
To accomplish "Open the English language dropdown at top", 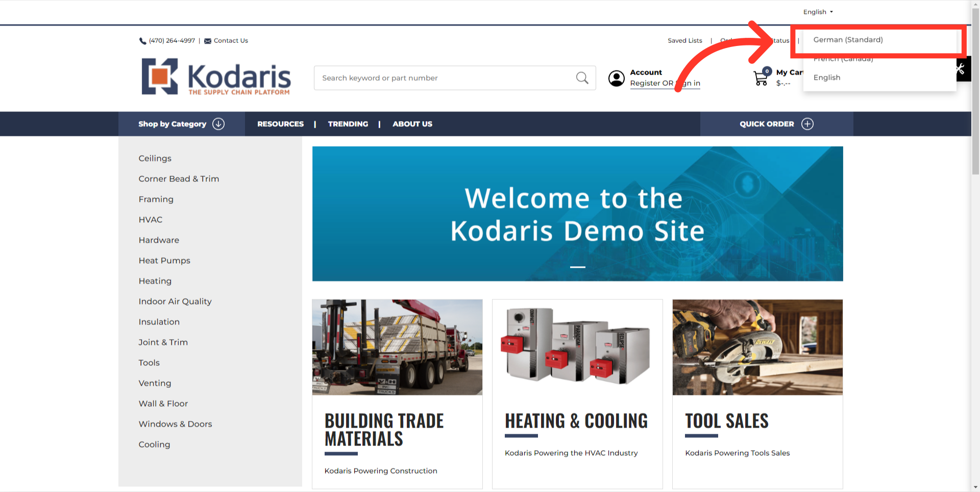I will click(818, 12).
